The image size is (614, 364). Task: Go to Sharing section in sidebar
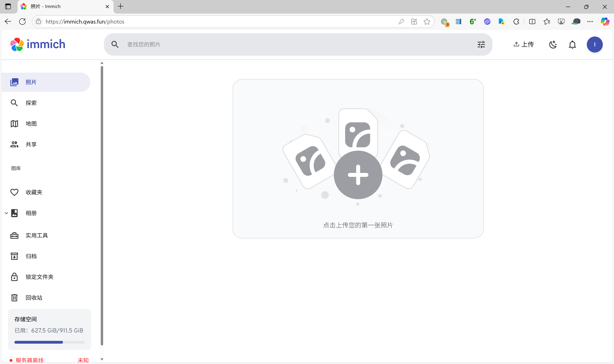31,144
